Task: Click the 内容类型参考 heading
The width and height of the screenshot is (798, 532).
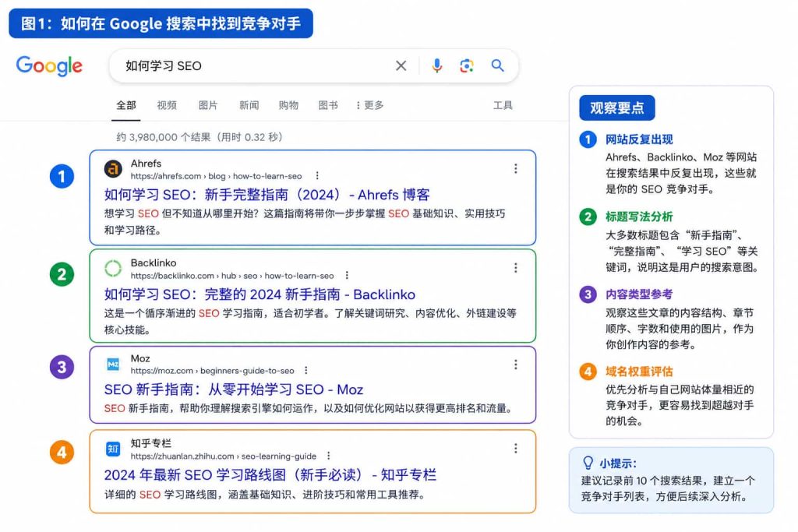Action: tap(639, 294)
